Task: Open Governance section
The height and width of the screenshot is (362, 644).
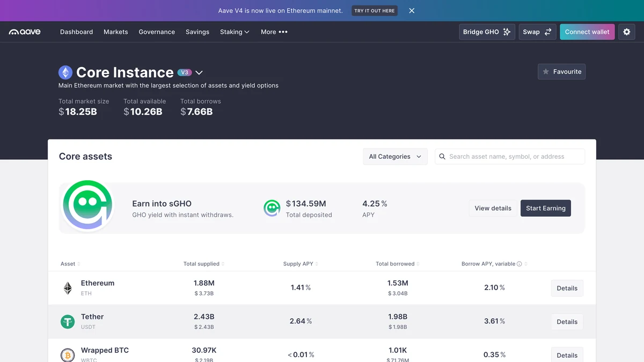Action: pyautogui.click(x=157, y=32)
